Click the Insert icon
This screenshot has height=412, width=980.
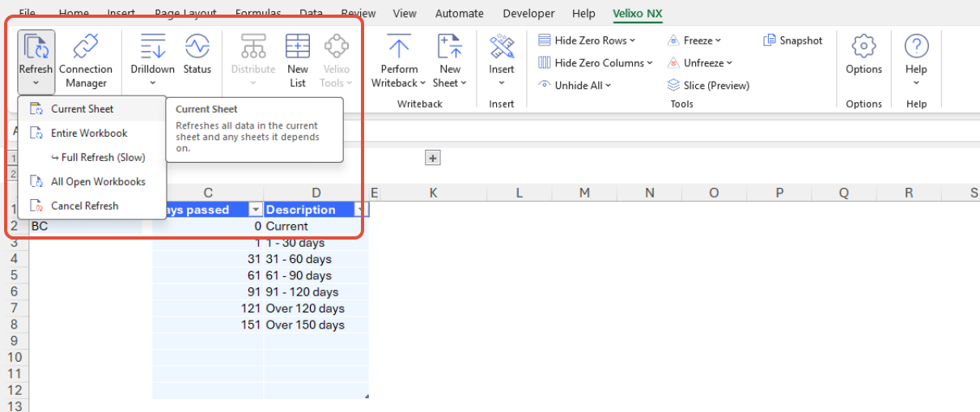coord(502,45)
